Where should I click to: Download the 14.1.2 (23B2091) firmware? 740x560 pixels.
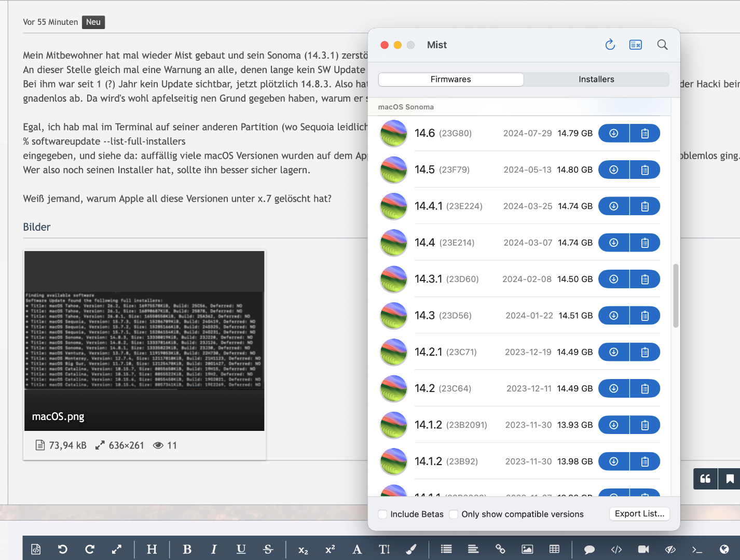[614, 425]
